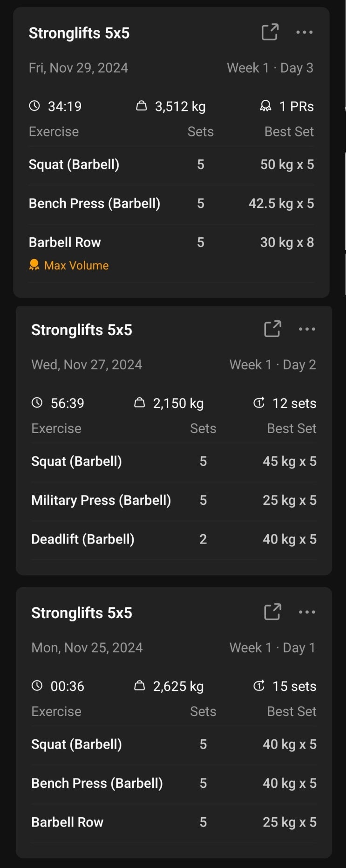Tap the PR medal icon beside 1 PRs
The image size is (346, 868).
(x=265, y=106)
